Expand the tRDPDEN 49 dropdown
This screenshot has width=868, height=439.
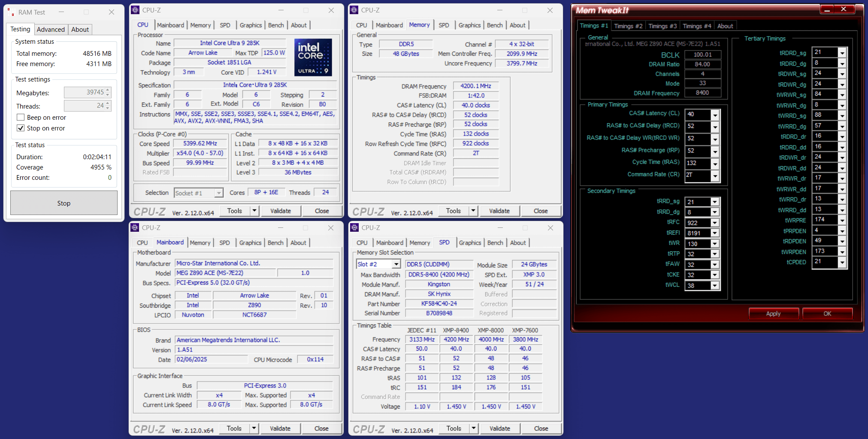(x=842, y=241)
